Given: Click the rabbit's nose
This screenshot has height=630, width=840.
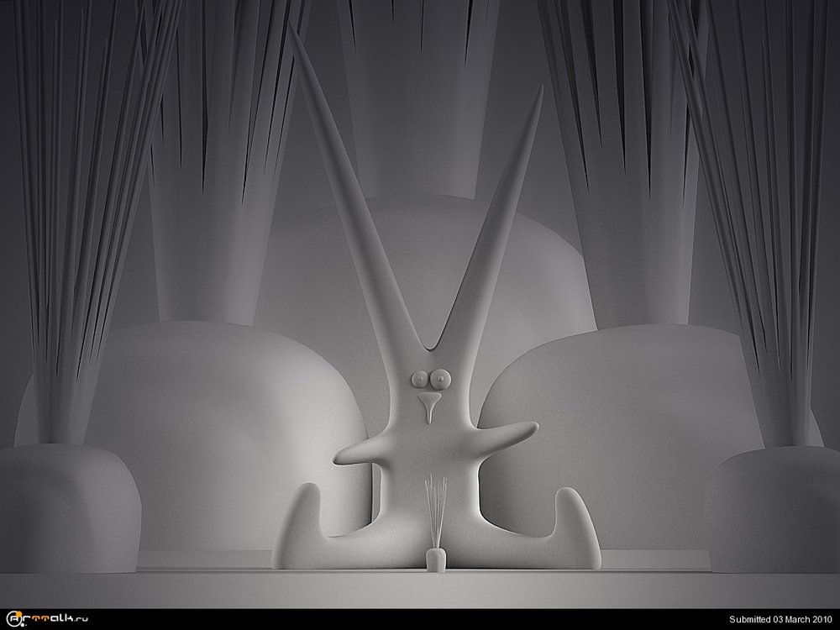Looking at the screenshot, I should pos(428,406).
